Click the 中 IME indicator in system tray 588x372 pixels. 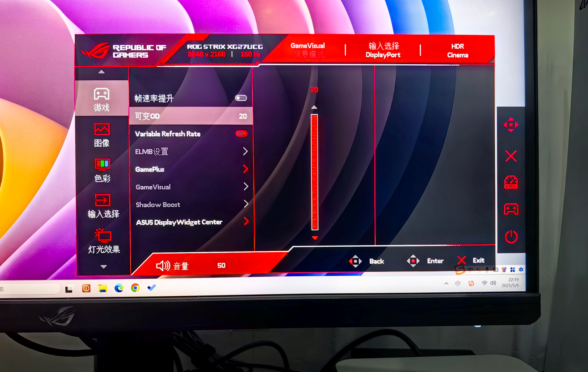click(x=458, y=283)
